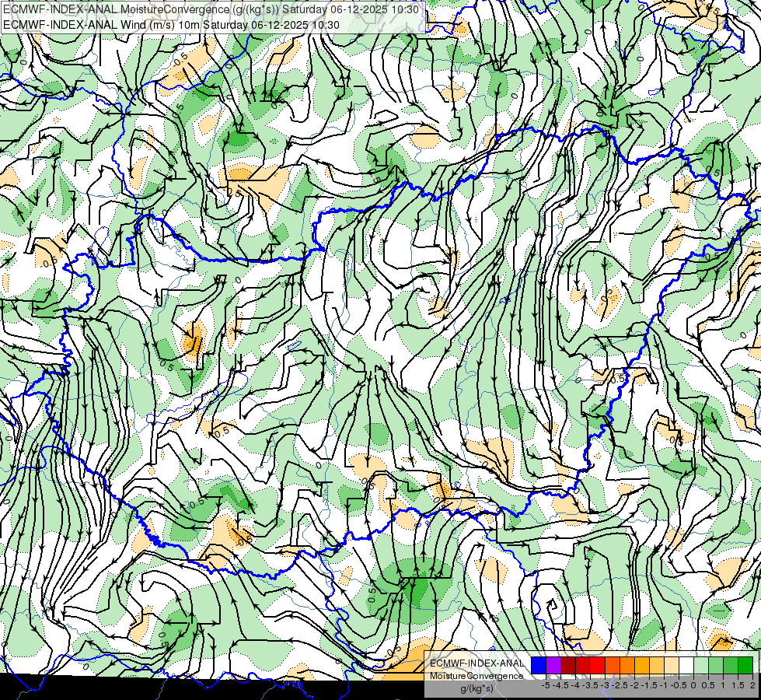Click the legend tick value '-1.5'

point(649,685)
